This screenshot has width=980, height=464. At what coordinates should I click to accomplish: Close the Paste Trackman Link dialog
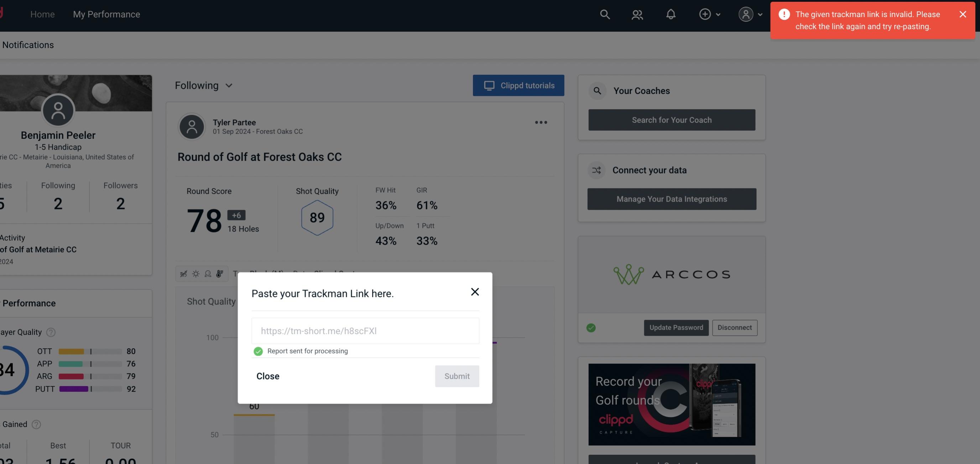click(x=474, y=291)
